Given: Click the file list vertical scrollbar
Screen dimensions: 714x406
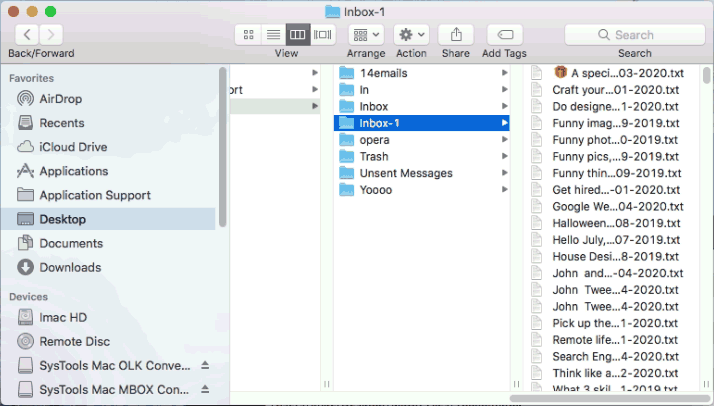Looking at the screenshot, I should pyautogui.click(x=706, y=75).
